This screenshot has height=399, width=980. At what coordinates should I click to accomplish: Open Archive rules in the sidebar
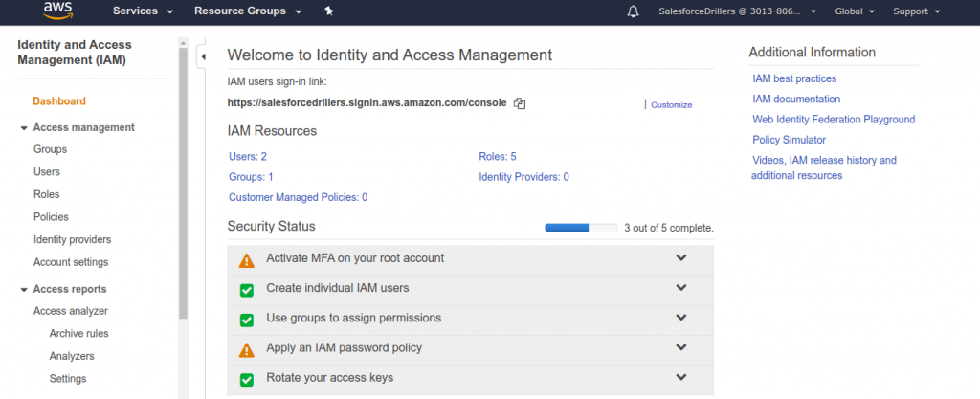(x=78, y=333)
